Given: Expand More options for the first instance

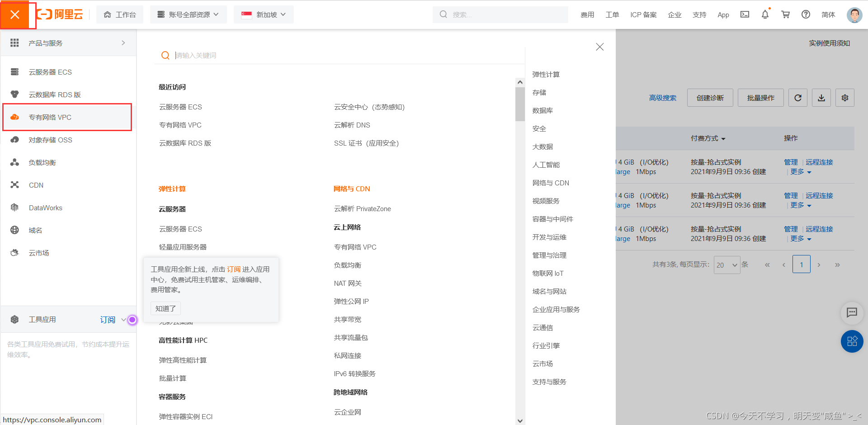Looking at the screenshot, I should tap(801, 172).
